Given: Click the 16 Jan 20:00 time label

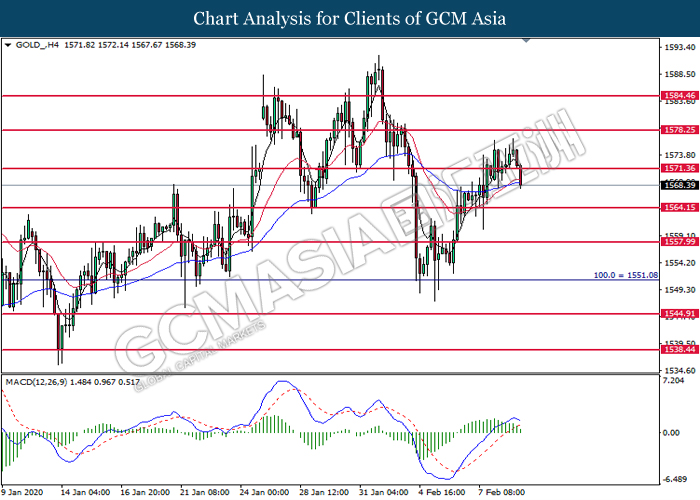Looking at the screenshot, I should pos(145,492).
